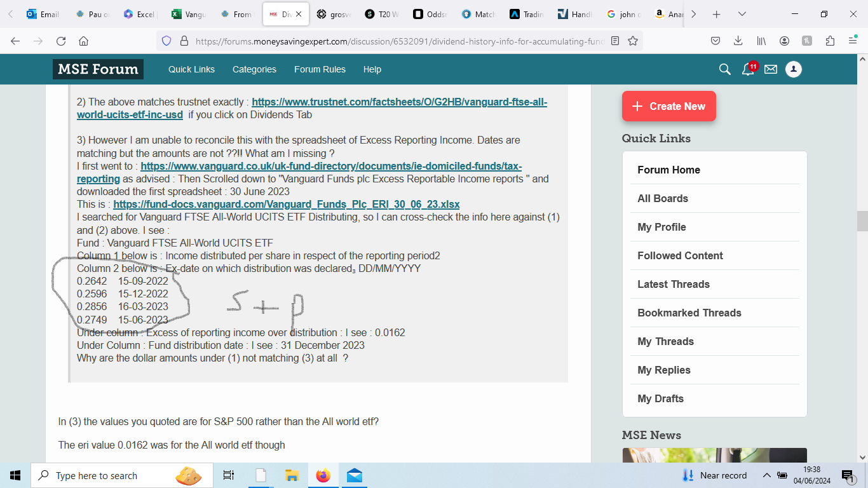Reload the current page
The width and height of the screenshot is (868, 488).
click(x=61, y=41)
